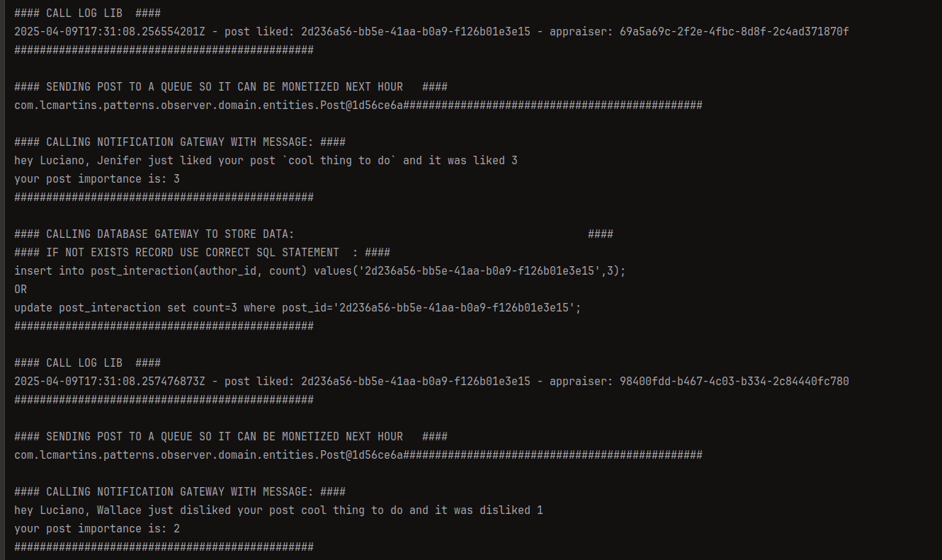Click first CALLING NOTIFICATION GATEWAY header line
The image size is (942, 560).
click(x=180, y=142)
